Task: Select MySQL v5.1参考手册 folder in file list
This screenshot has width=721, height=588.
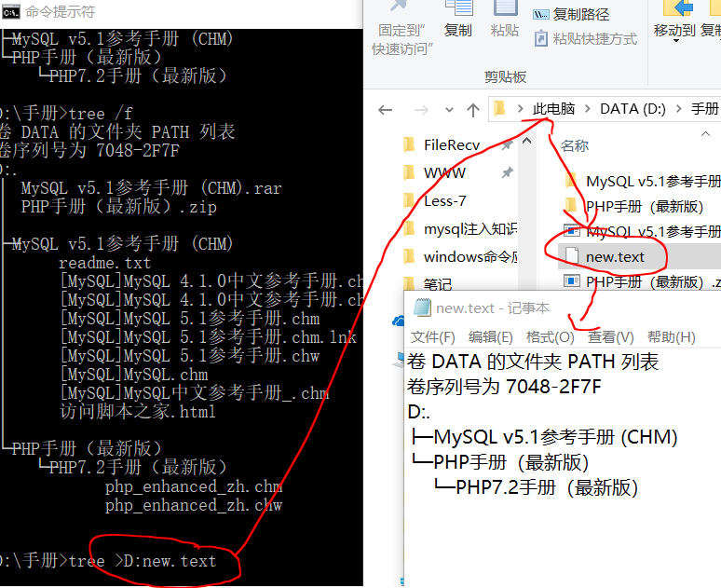Action: click(x=642, y=182)
